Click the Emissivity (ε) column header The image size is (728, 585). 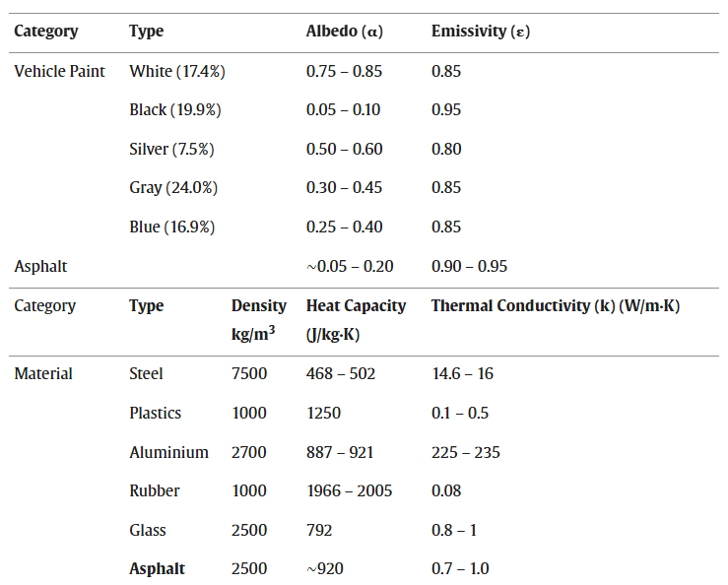[x=480, y=32]
